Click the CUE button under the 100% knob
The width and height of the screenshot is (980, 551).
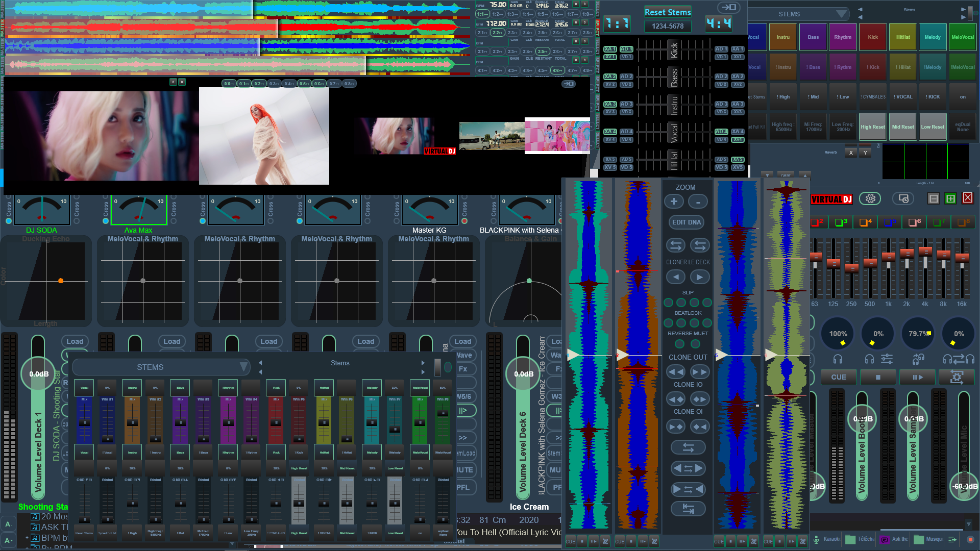click(839, 377)
